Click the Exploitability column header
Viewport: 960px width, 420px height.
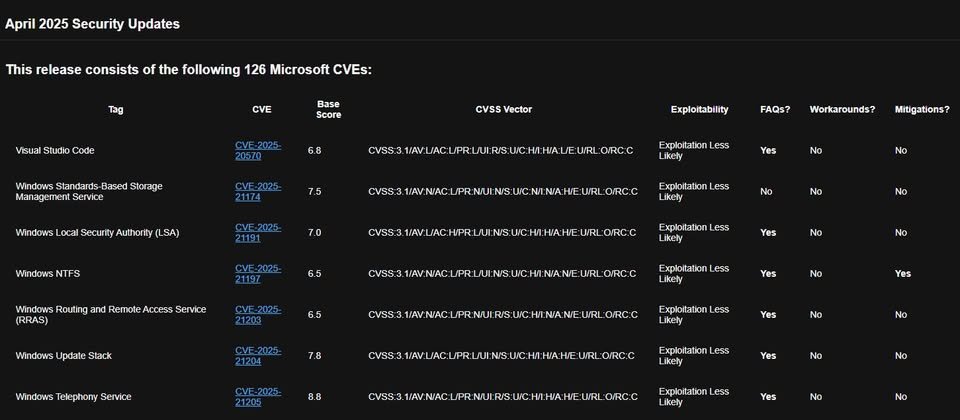click(699, 110)
